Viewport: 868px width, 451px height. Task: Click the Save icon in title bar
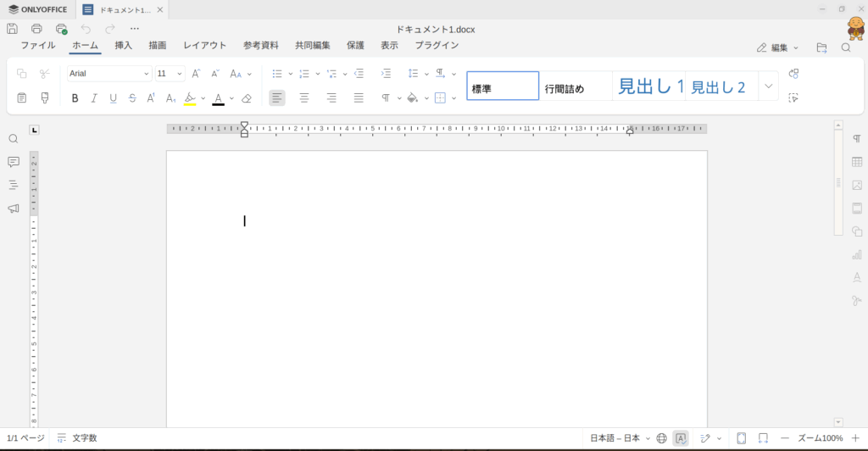[13, 29]
